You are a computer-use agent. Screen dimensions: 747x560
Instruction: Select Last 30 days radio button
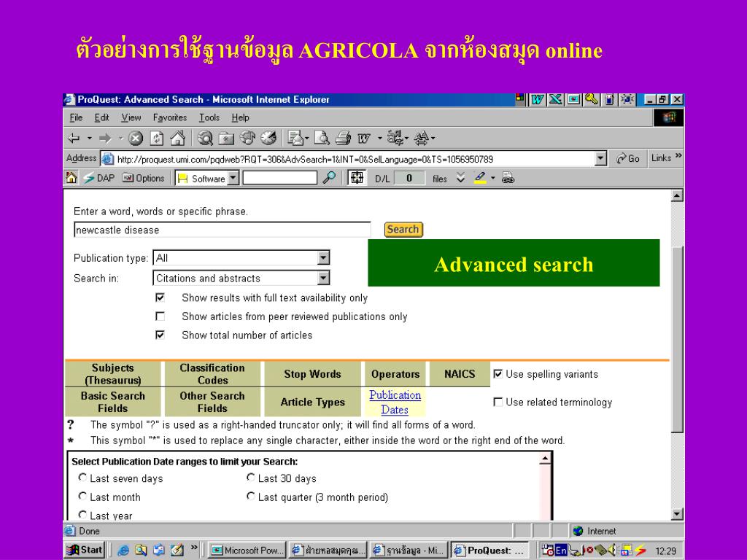pyautogui.click(x=251, y=477)
